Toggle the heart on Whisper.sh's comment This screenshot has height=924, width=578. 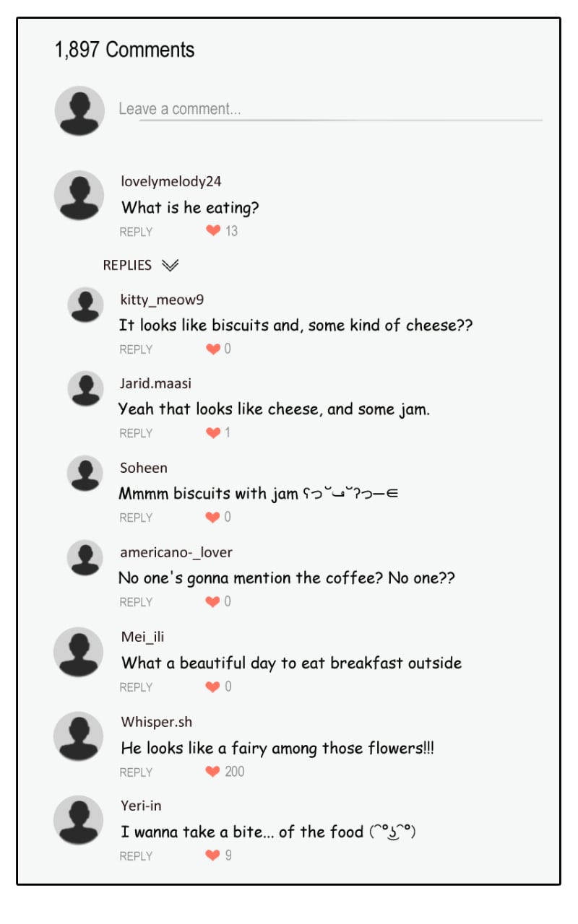(213, 772)
